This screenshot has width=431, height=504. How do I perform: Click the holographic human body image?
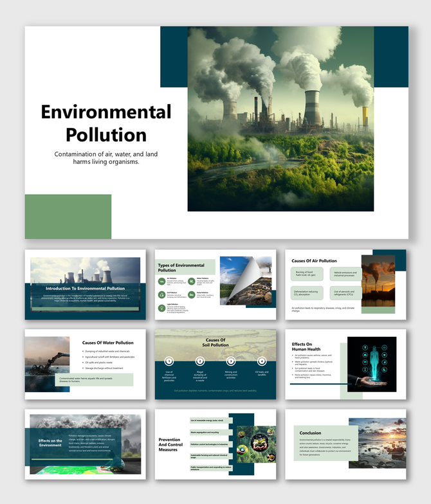point(372,364)
